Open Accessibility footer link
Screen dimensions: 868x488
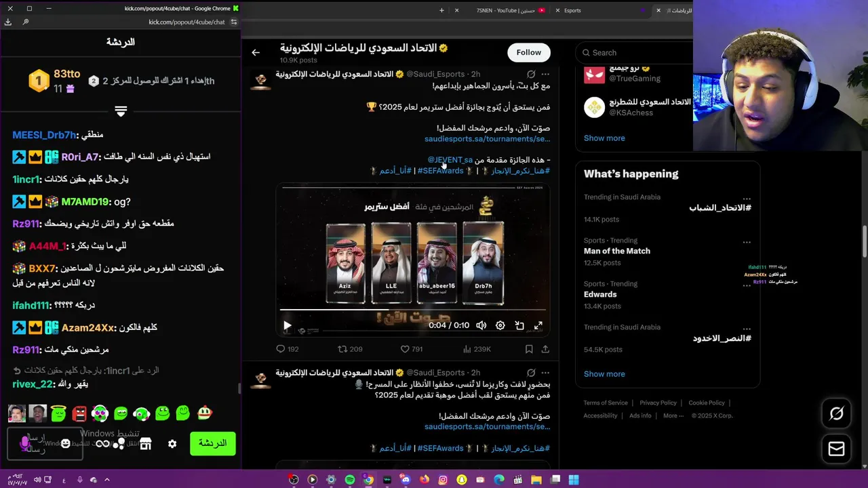point(600,415)
